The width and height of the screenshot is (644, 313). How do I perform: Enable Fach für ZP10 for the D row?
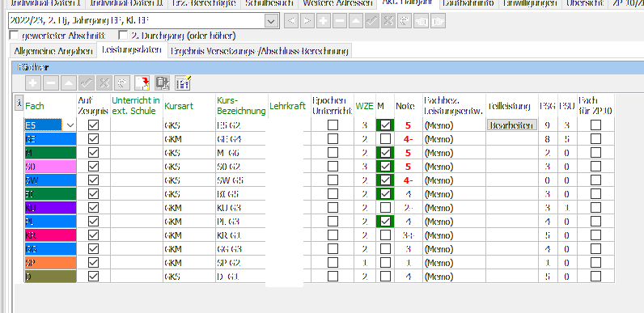tap(595, 276)
